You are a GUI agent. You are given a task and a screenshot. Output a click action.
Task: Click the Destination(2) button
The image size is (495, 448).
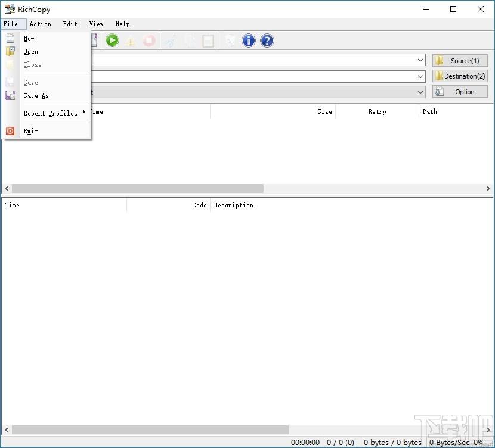coord(460,76)
